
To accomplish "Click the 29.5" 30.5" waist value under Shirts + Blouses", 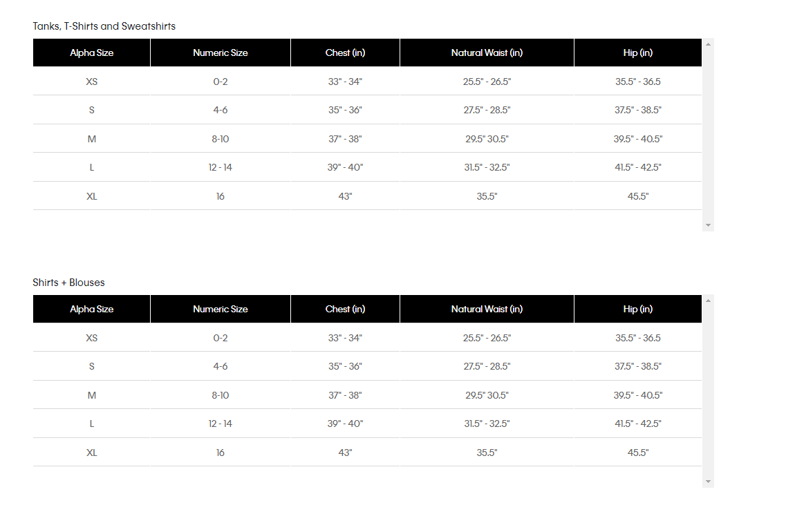I will click(x=487, y=395).
